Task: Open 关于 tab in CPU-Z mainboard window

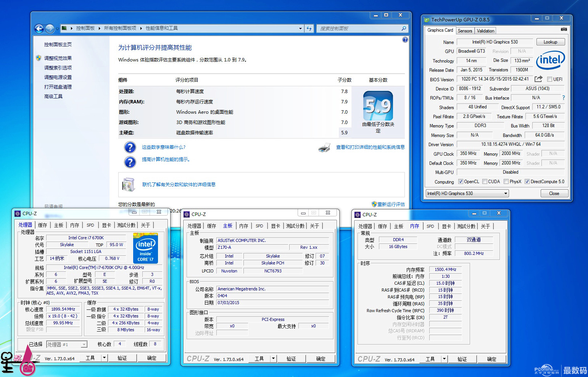Action: pyautogui.click(x=314, y=226)
